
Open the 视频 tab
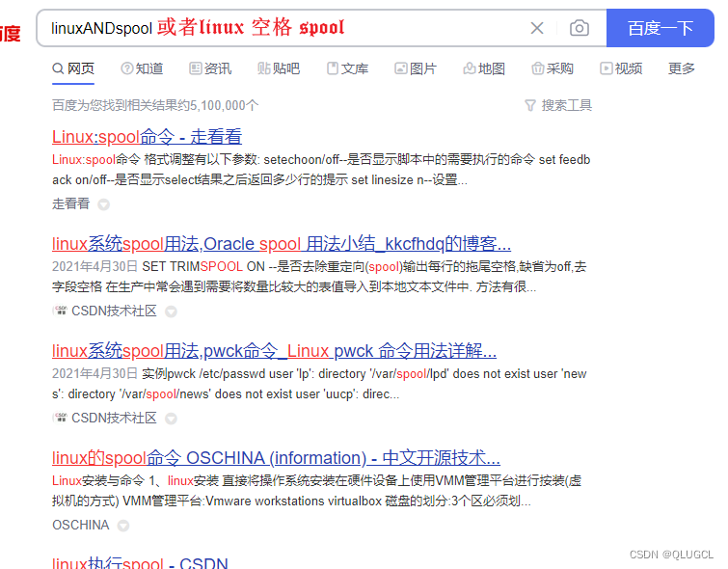(x=621, y=68)
